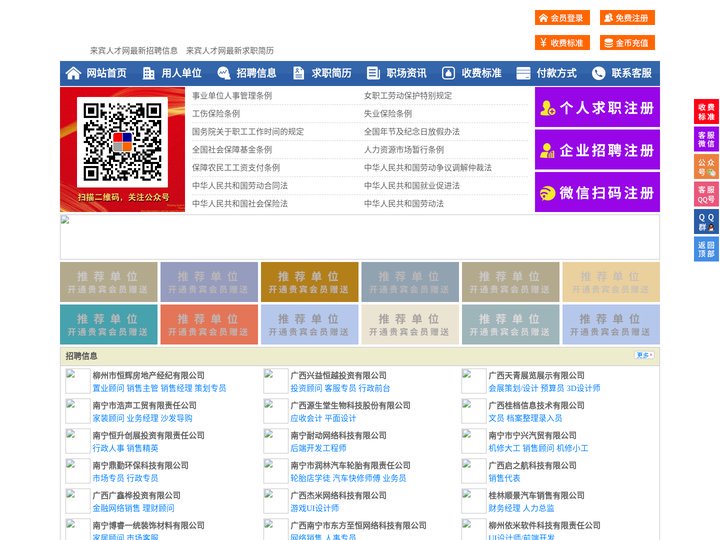Open 广西启之航科技有限公司 company link

click(x=533, y=466)
